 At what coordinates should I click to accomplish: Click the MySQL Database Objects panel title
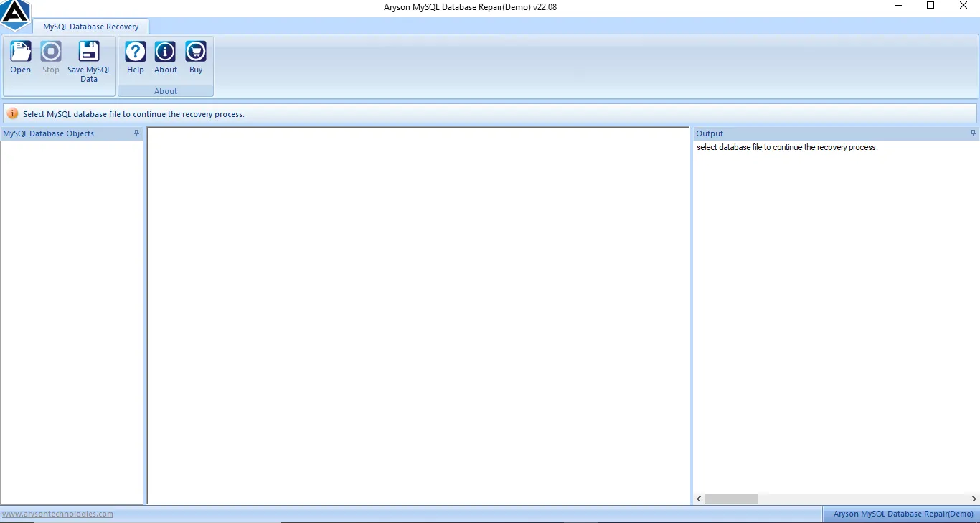tap(49, 133)
